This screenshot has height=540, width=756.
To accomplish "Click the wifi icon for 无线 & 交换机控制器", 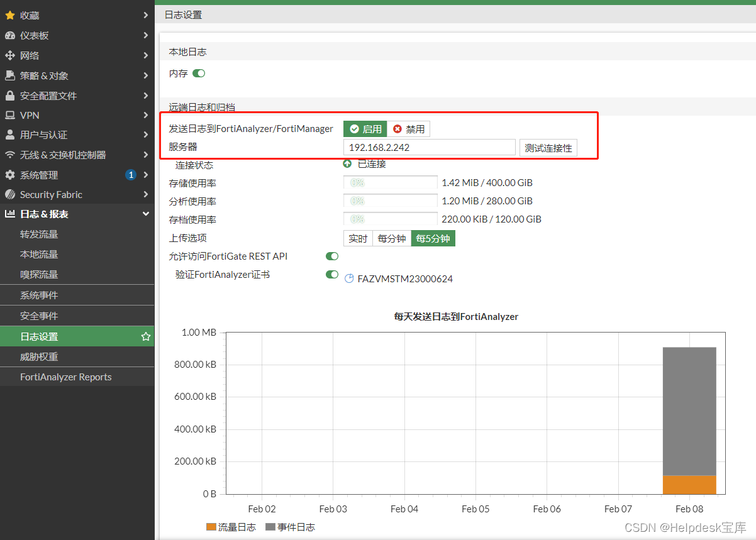I will (x=9, y=155).
